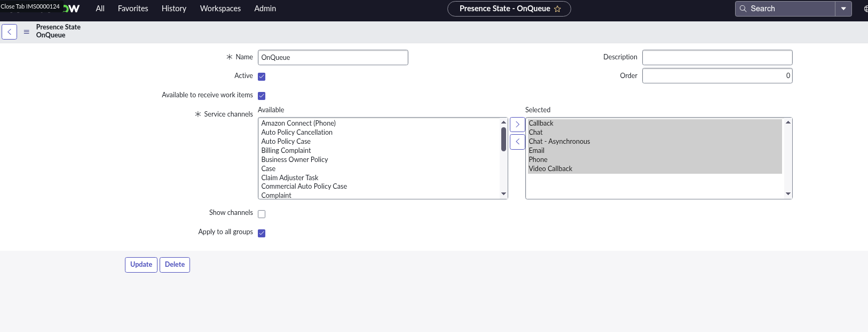Uncheck the Active checkbox
868x332 pixels.
[x=262, y=76]
